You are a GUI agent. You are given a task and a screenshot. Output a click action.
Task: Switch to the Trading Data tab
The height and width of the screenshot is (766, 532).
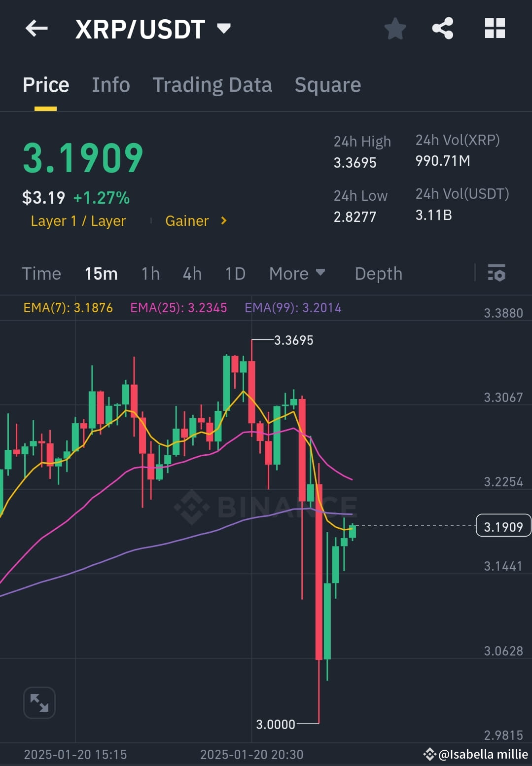213,84
